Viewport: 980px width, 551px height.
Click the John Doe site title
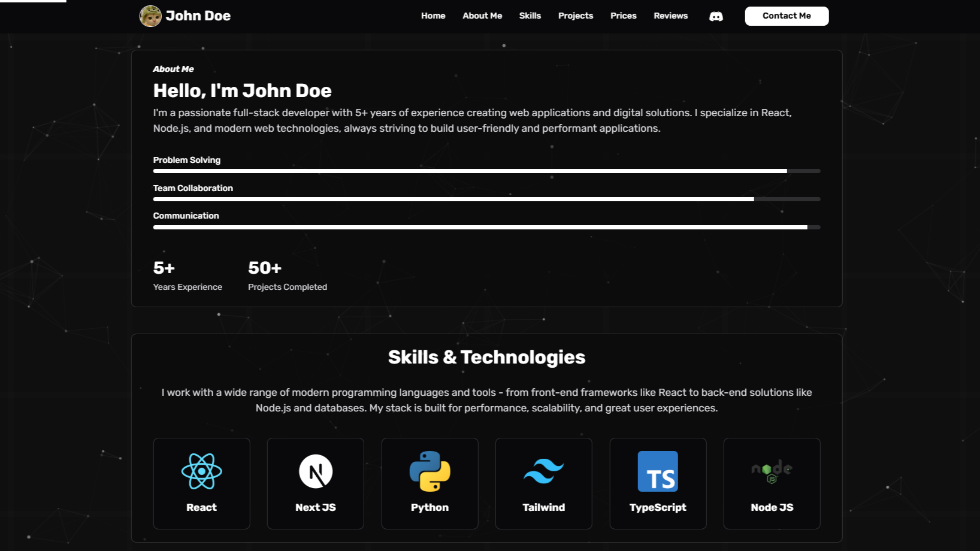198,16
